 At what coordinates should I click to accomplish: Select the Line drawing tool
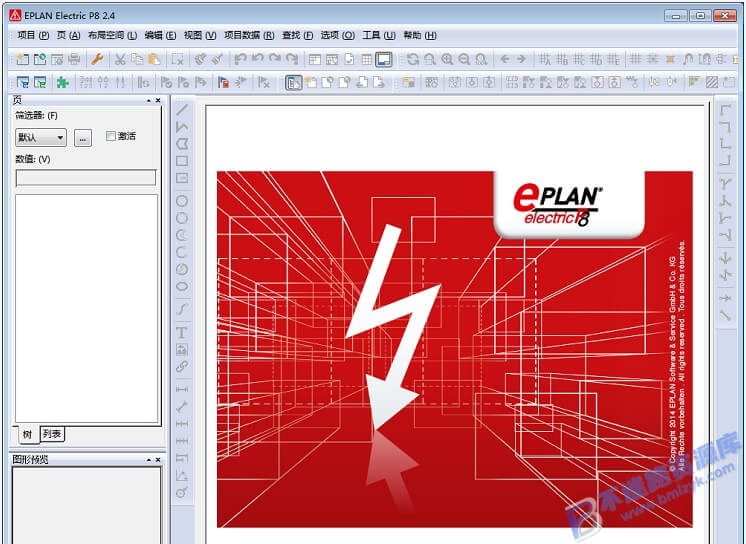(182, 109)
